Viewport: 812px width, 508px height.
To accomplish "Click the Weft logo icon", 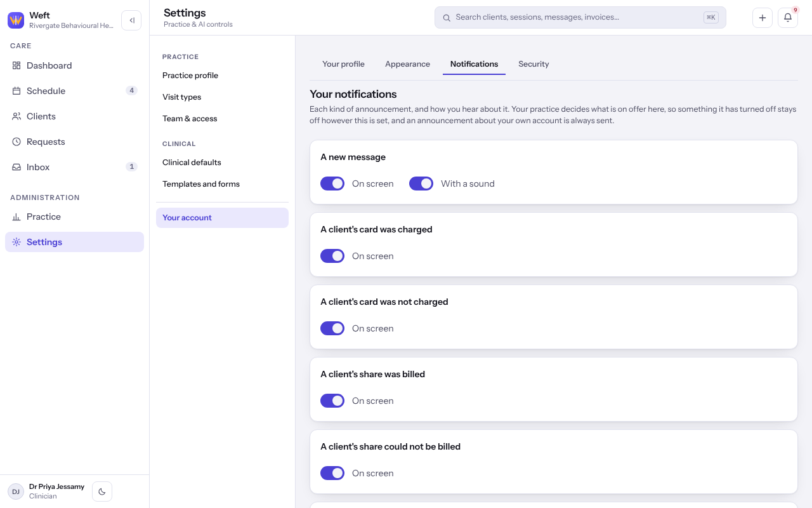I will coord(16,20).
